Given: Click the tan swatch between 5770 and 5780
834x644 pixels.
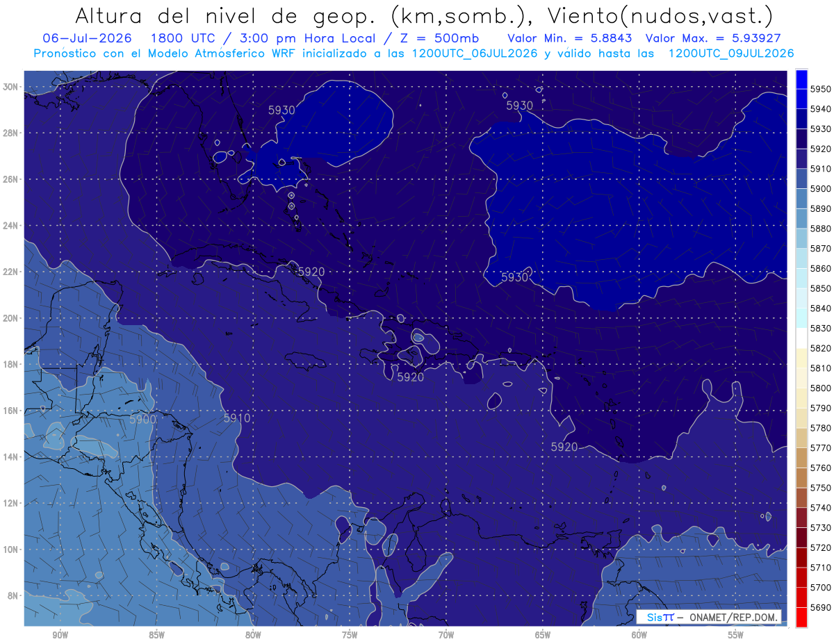Looking at the screenshot, I should [801, 438].
